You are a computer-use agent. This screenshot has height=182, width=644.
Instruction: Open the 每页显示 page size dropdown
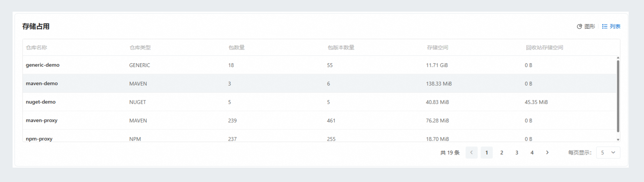click(x=608, y=152)
